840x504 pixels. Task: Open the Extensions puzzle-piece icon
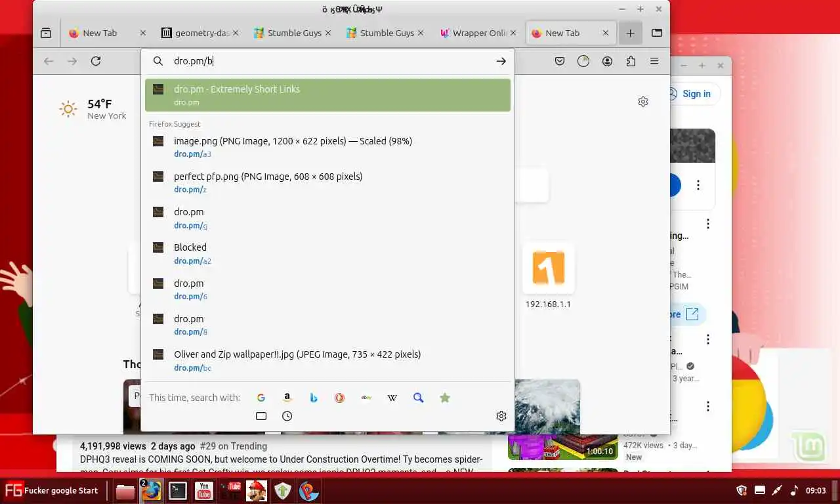point(631,61)
